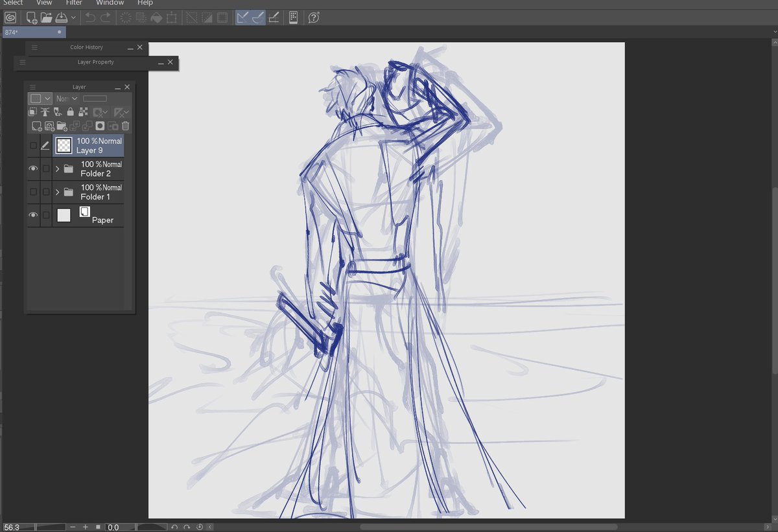Click the Fill toolbar icon
The width and height of the screenshot is (778, 532).
coord(156,17)
